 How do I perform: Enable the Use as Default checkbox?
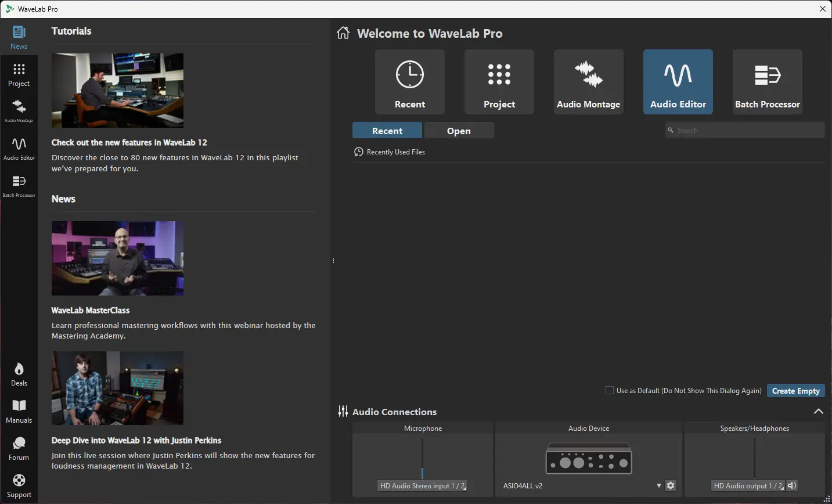(610, 391)
